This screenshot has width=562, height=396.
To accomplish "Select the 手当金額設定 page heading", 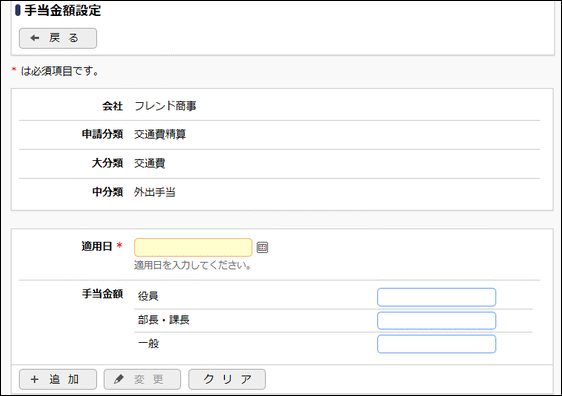I will [x=63, y=10].
